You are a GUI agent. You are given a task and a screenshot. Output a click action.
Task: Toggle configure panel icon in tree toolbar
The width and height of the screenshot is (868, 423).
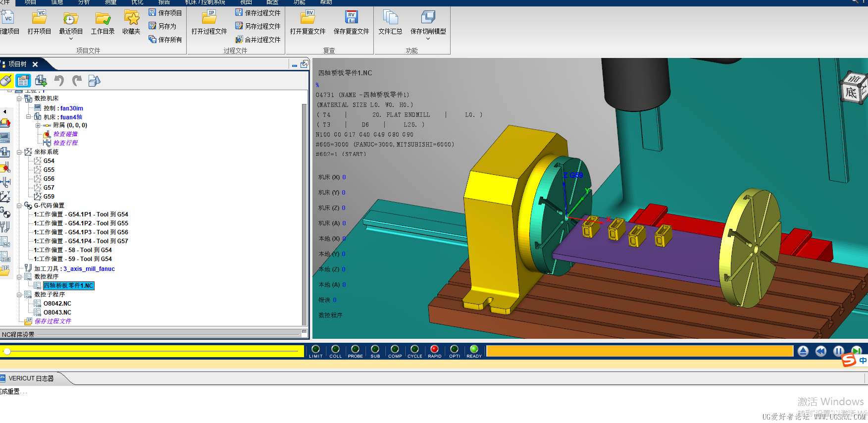coord(23,81)
